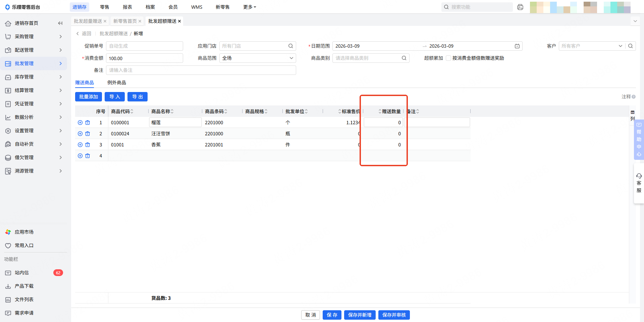Click the 保存并新增 button
Image resolution: width=644 pixels, height=322 pixels.
[x=360, y=315]
